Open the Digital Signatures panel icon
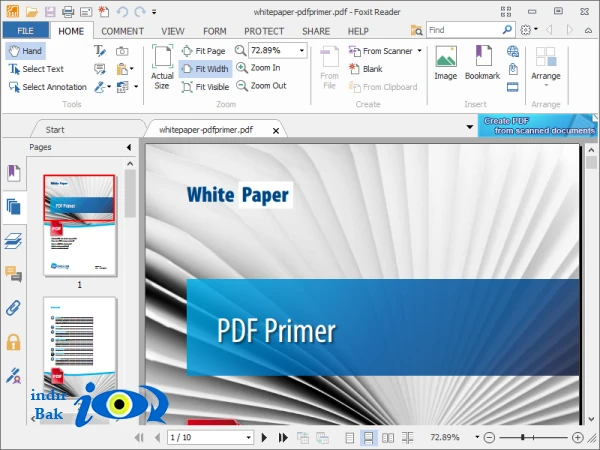This screenshot has width=600, height=450. [x=14, y=376]
